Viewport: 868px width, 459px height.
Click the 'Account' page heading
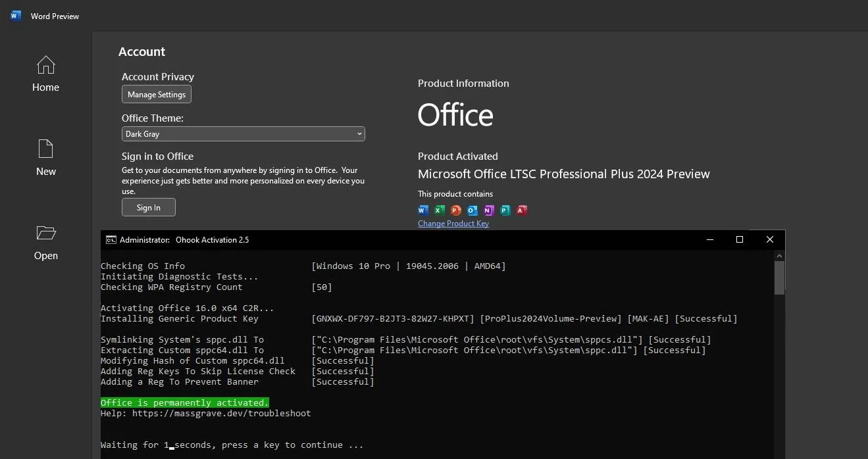141,52
